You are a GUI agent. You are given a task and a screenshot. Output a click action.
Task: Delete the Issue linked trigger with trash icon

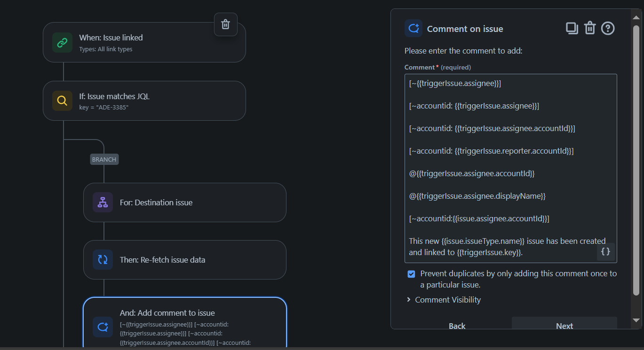226,24
